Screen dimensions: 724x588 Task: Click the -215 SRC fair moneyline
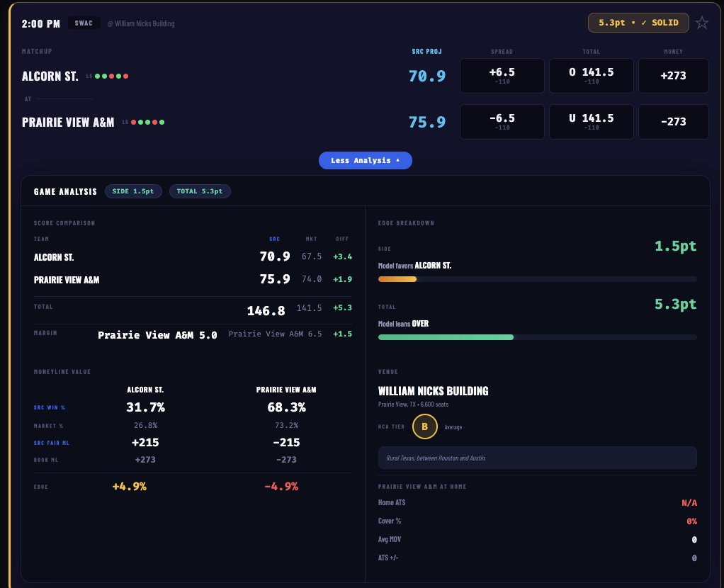tap(286, 443)
